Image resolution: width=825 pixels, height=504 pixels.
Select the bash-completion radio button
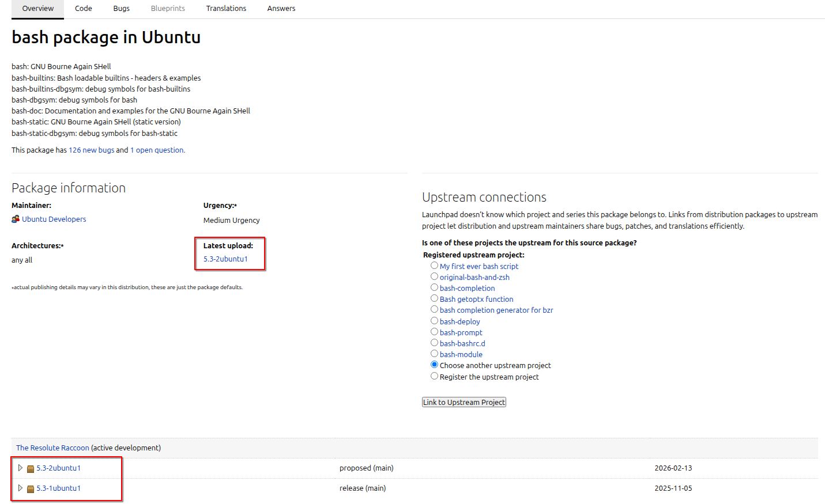[434, 287]
